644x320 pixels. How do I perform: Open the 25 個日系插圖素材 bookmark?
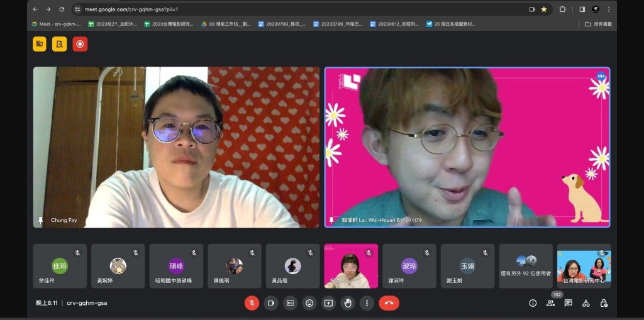[450, 24]
